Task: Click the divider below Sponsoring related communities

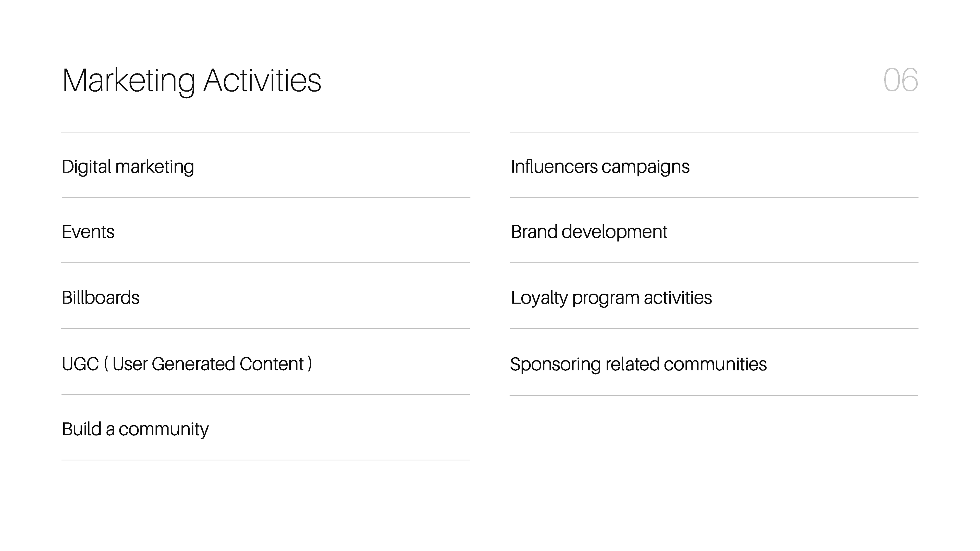Action: [714, 395]
